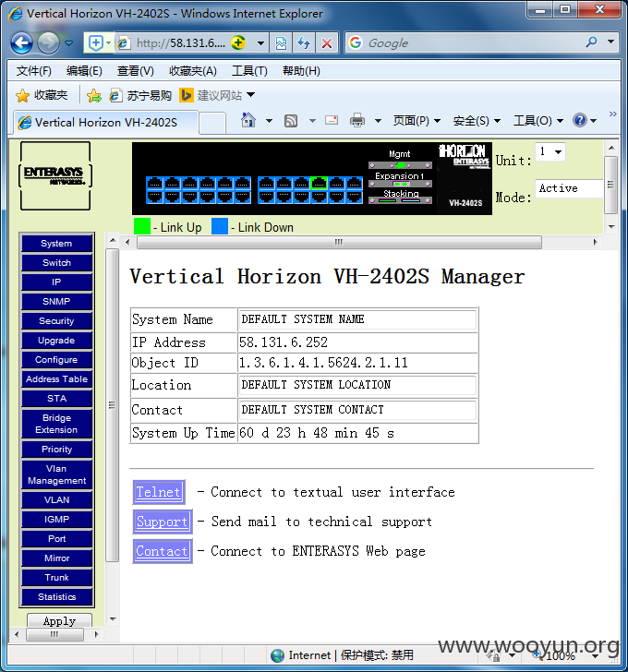
Task: Click the Contact link button
Action: (x=163, y=551)
